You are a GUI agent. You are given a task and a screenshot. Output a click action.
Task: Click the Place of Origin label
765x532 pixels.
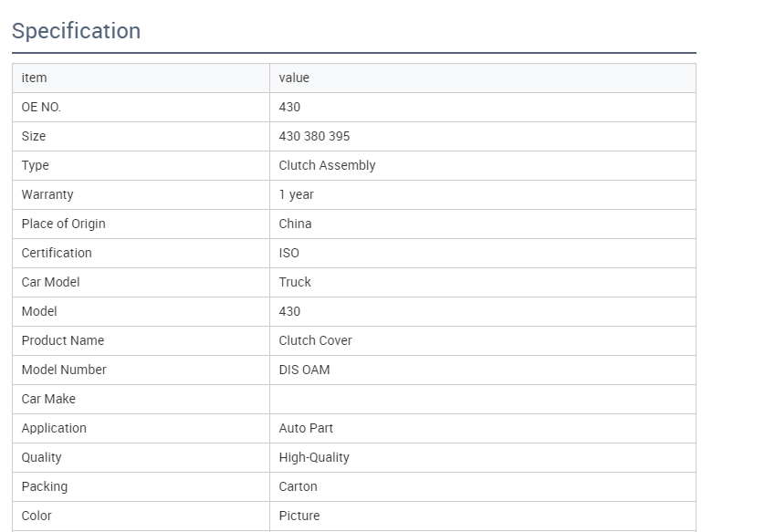point(64,224)
